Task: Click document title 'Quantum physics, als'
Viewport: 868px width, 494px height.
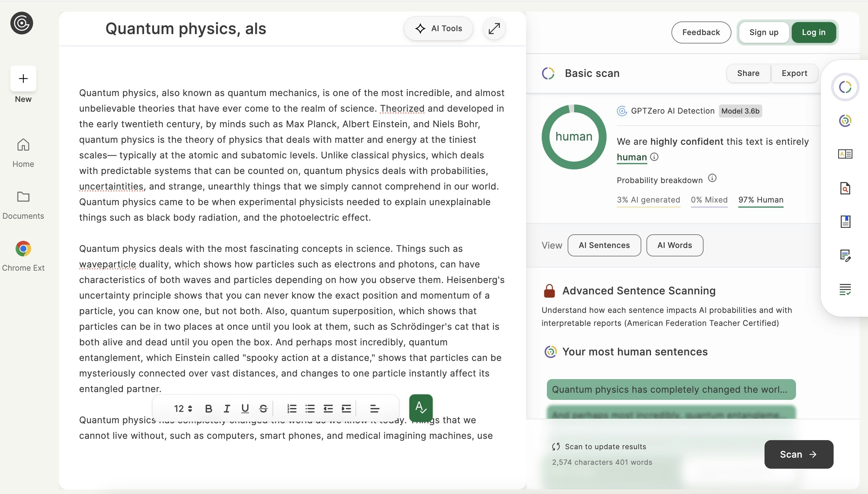Action: 186,29
